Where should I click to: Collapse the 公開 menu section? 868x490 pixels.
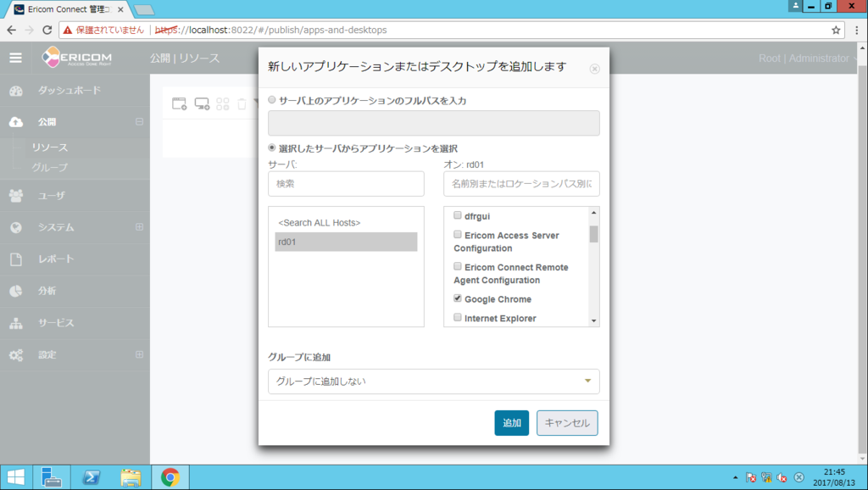pyautogui.click(x=140, y=121)
